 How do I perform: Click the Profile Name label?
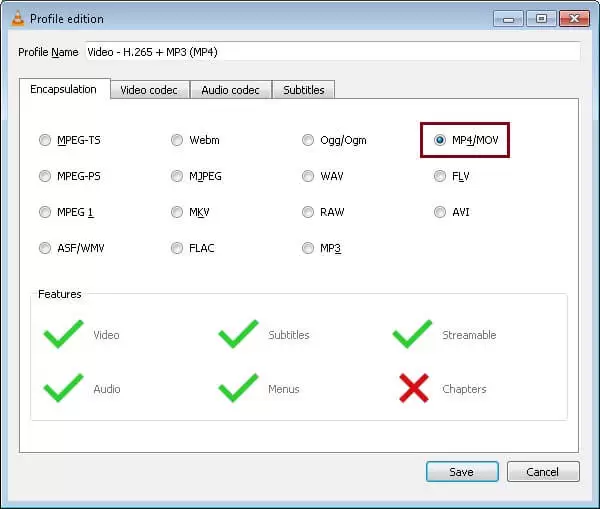[48, 52]
